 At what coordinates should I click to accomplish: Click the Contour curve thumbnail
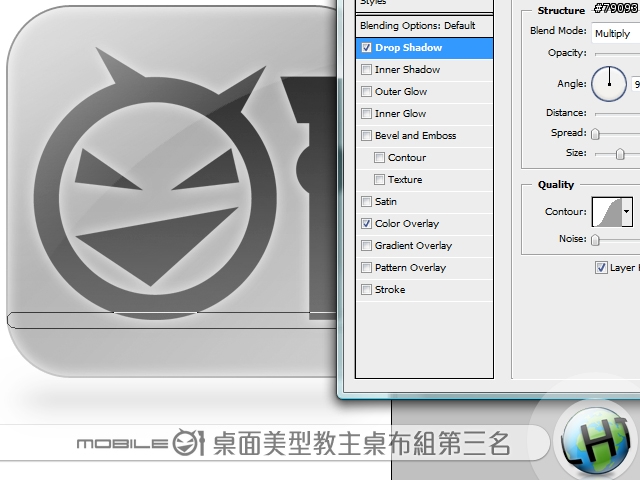[607, 212]
